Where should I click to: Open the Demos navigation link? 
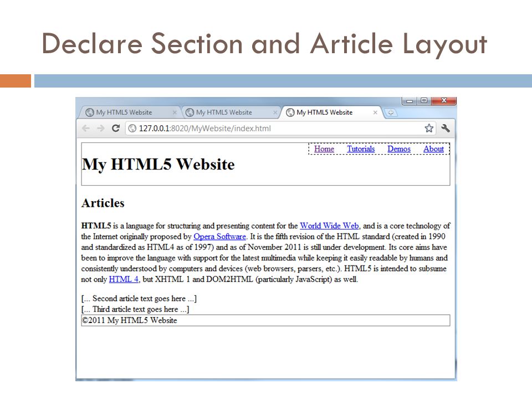click(x=399, y=149)
